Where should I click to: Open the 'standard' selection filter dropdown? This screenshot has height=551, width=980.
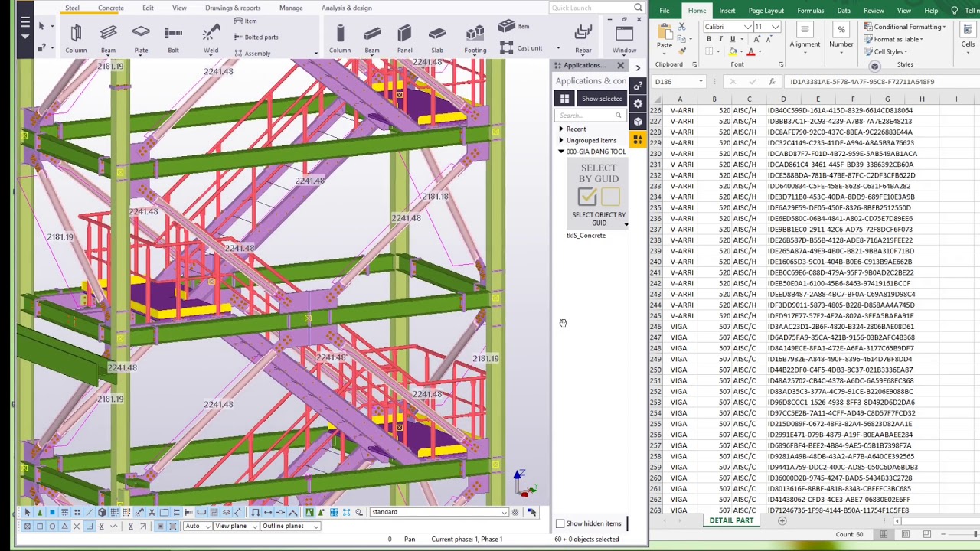point(504,512)
